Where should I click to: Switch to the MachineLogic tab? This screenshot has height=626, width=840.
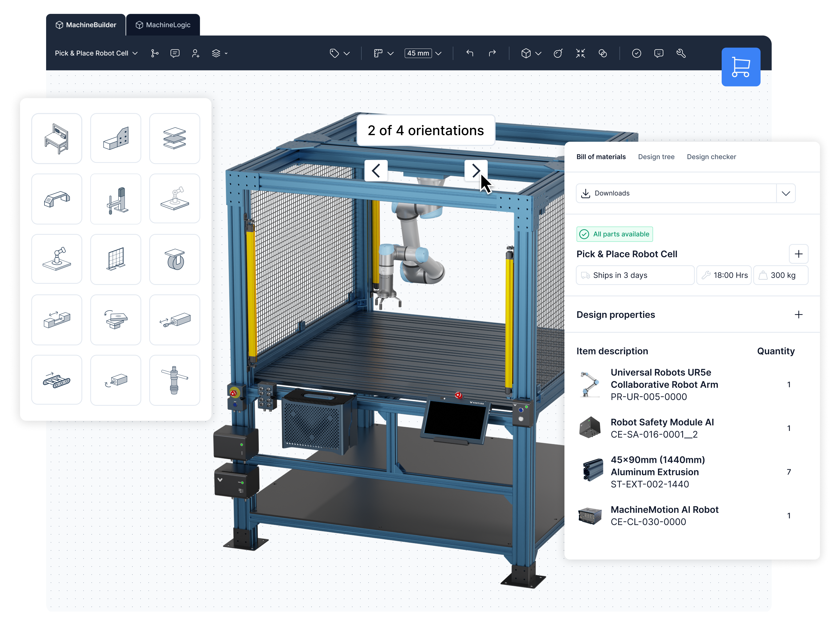pos(163,25)
